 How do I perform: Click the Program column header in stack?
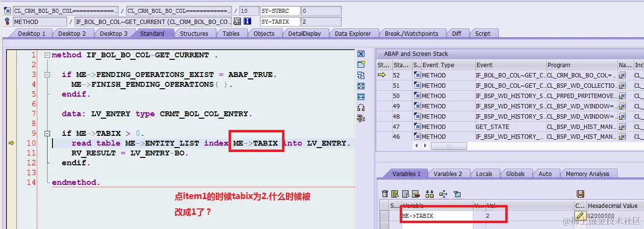[x=582, y=65]
